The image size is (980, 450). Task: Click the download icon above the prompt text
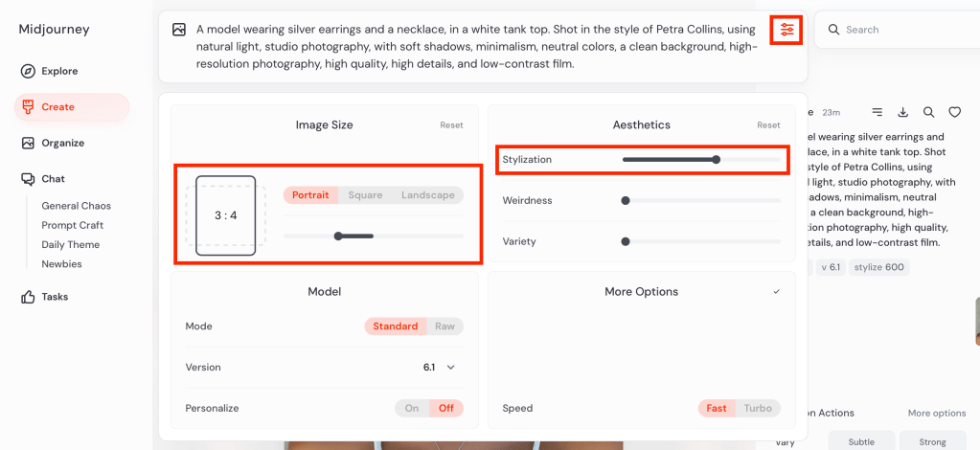coord(903,112)
